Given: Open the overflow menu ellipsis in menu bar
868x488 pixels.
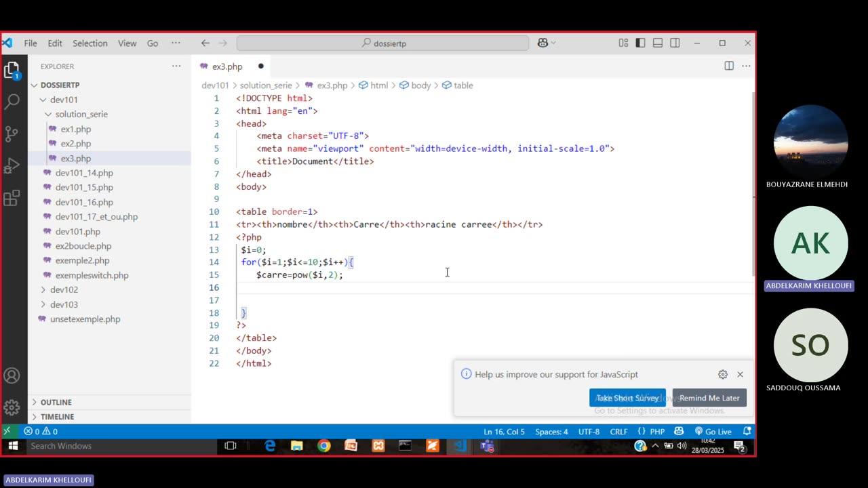Looking at the screenshot, I should pos(176,43).
